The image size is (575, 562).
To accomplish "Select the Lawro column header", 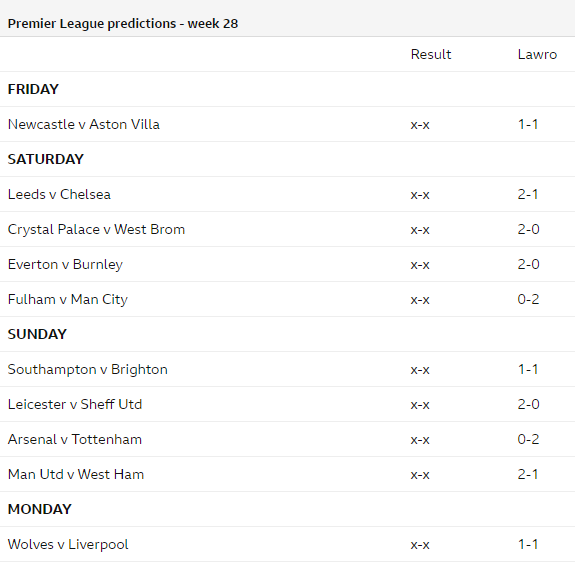I will [x=537, y=54].
